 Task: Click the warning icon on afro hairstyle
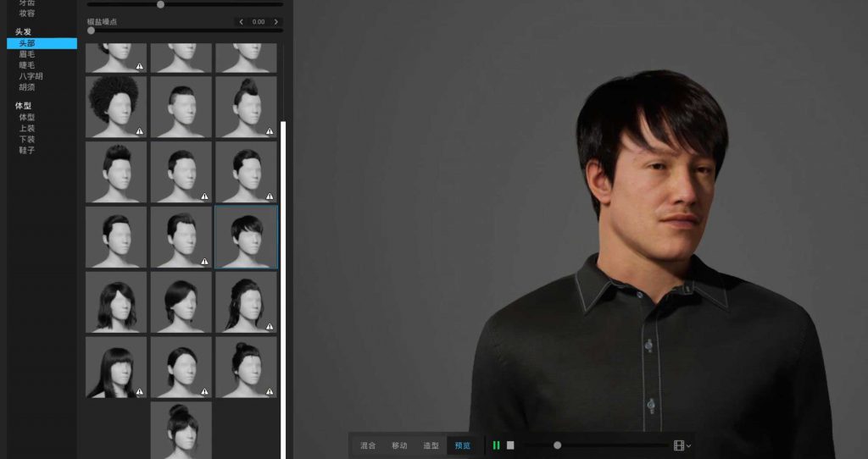(x=140, y=131)
